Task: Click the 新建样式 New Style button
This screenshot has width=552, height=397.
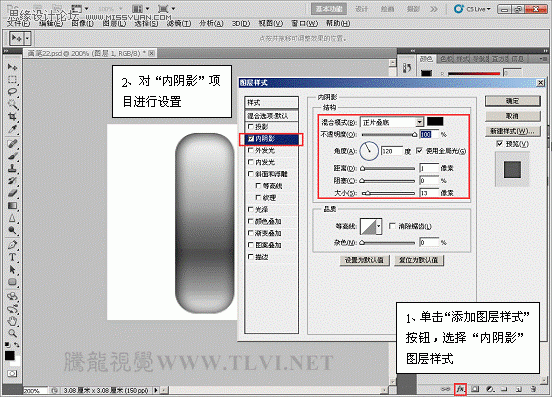Action: coord(513,131)
